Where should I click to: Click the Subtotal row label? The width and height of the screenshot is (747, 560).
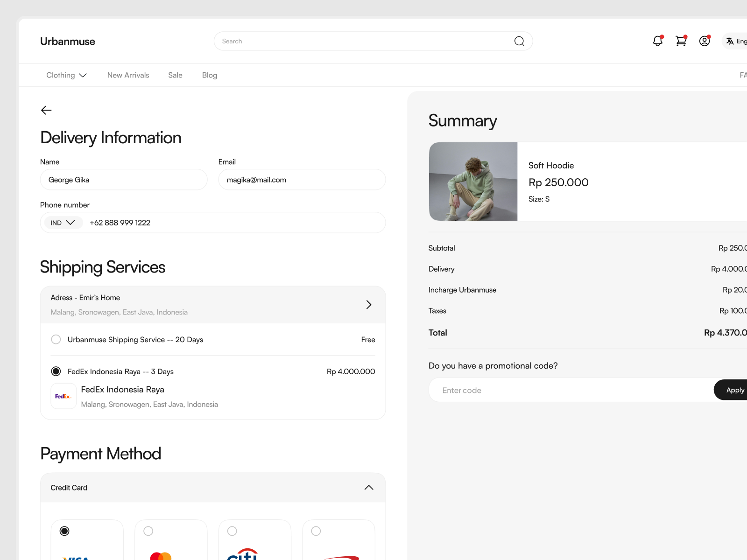click(442, 248)
